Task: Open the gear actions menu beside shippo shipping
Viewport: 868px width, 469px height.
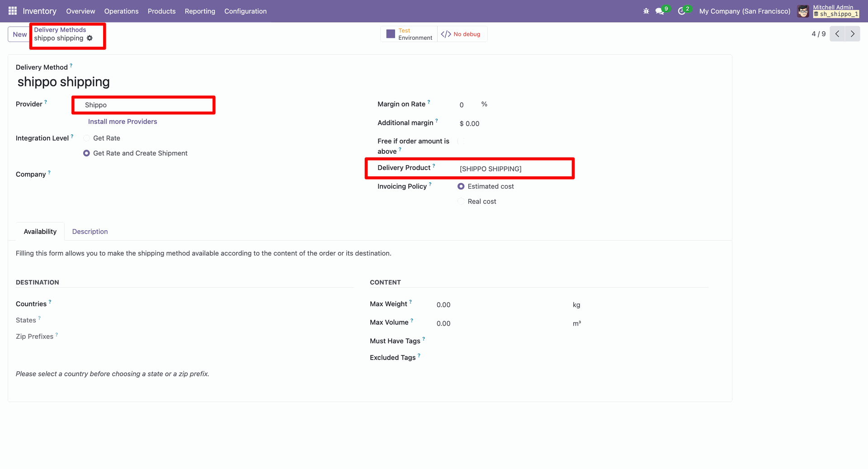Action: (x=90, y=38)
